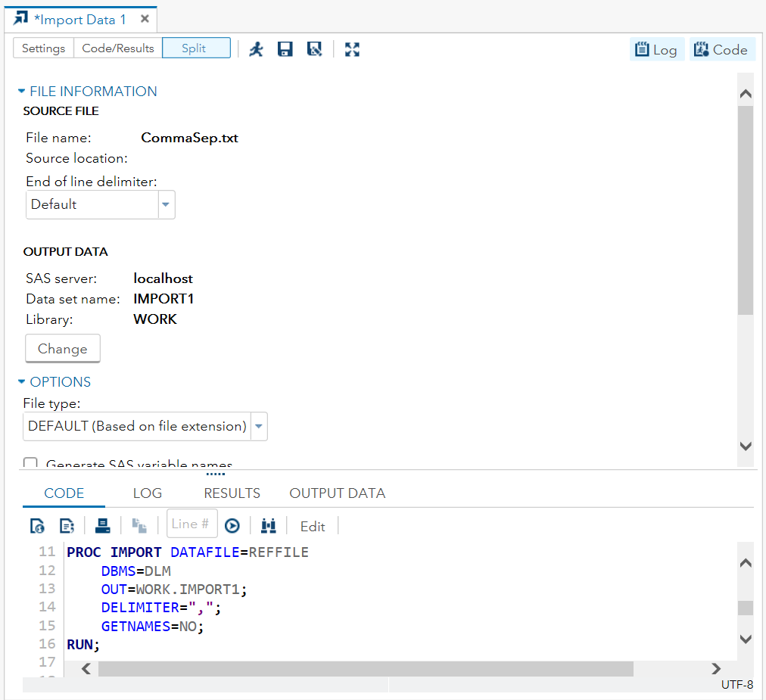Click the Change button for output data
The image size is (766, 700).
pos(63,349)
